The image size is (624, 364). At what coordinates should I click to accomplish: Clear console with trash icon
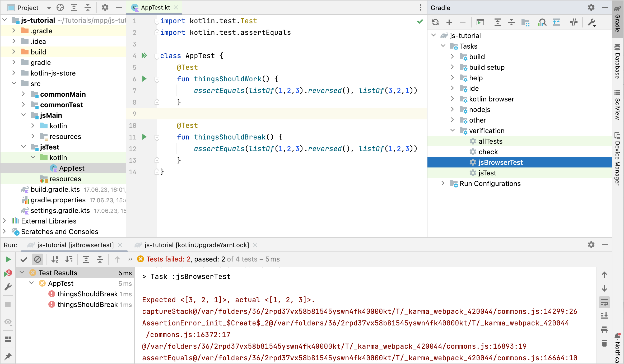pos(604,343)
